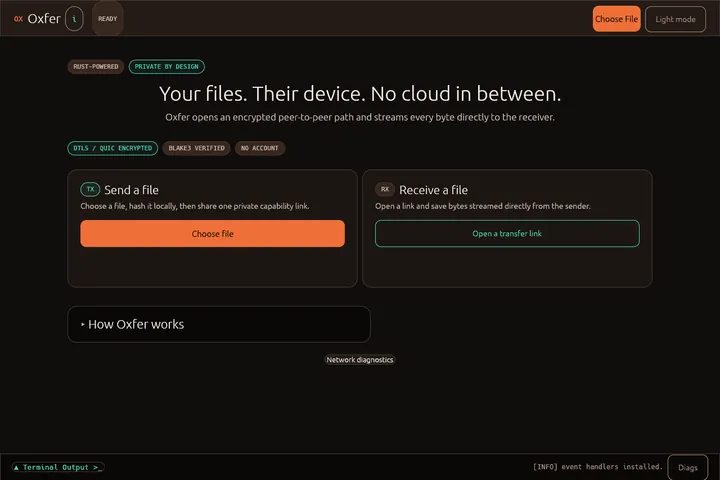Click 'Choose a file, hash it locally' description
720x480 pixels.
tap(195, 206)
